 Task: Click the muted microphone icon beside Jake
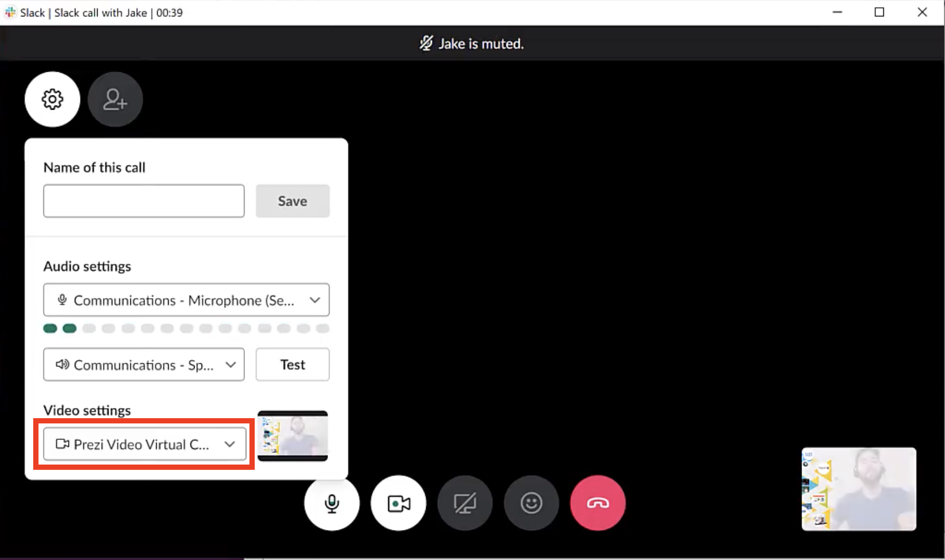[x=426, y=43]
